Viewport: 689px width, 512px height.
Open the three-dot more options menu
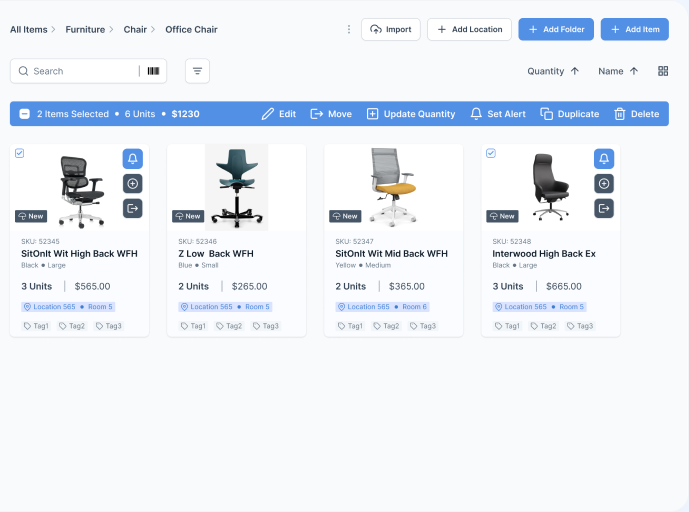[x=348, y=30]
